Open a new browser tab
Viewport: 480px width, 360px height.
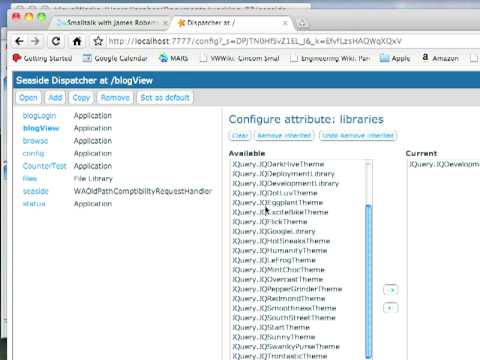301,23
